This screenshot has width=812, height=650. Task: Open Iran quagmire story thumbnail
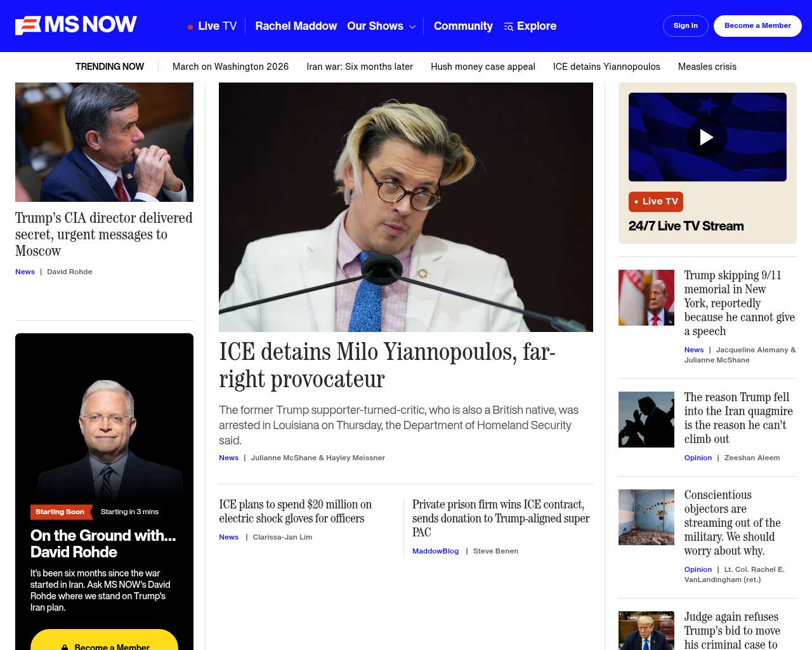(646, 420)
